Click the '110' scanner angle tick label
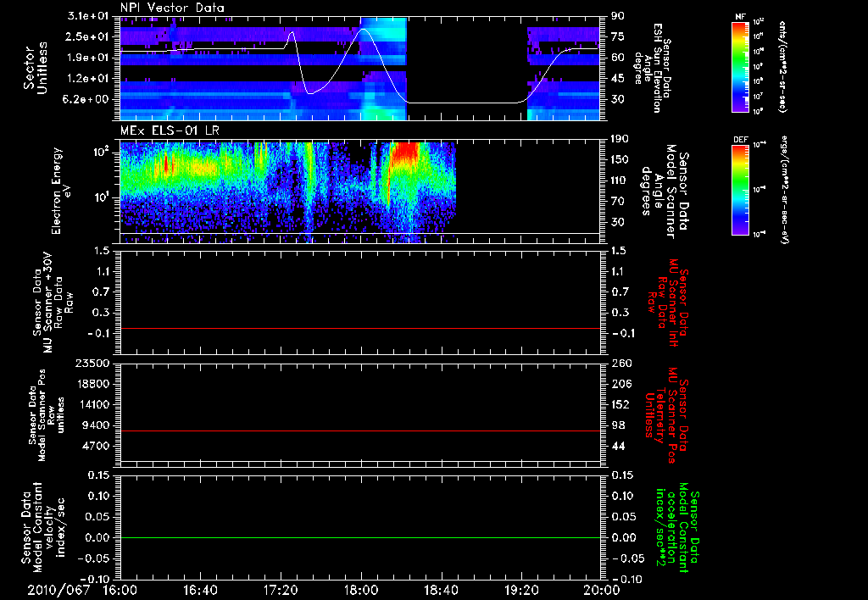This screenshot has height=600, width=868. click(620, 181)
